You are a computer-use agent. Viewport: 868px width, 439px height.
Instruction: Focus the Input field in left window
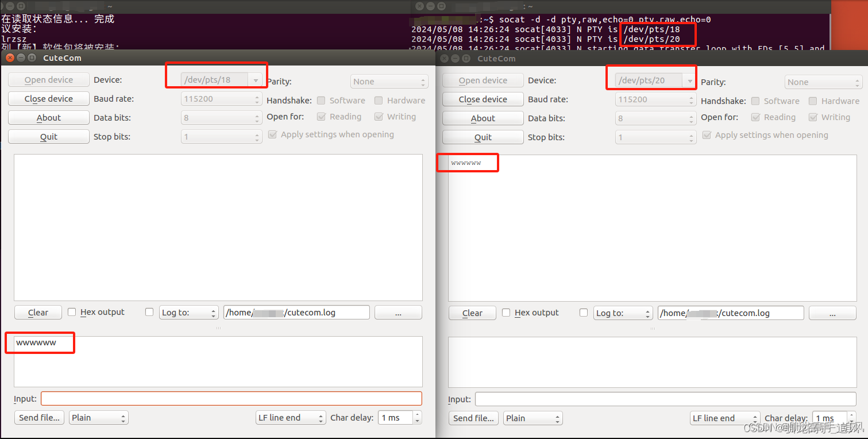pos(232,399)
